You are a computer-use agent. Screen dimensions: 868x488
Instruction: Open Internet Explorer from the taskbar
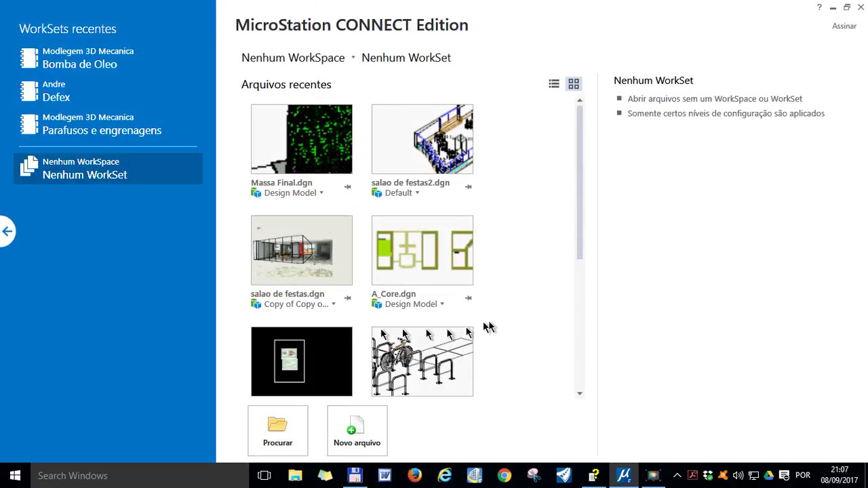click(445, 476)
